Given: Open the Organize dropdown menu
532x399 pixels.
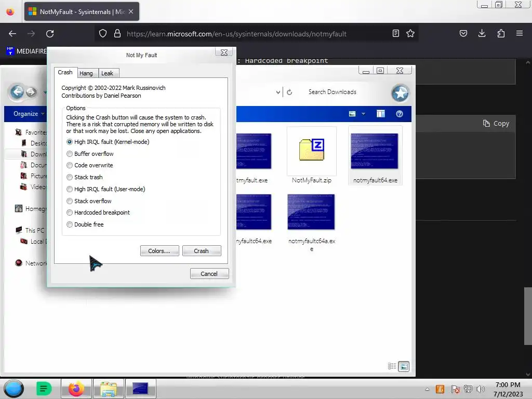Looking at the screenshot, I should 29,114.
